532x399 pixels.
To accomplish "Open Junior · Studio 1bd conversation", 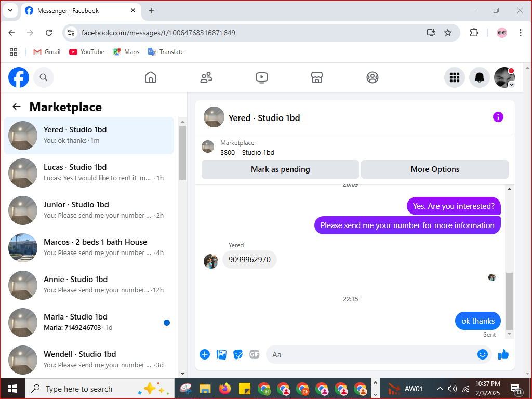I will 89,210.
